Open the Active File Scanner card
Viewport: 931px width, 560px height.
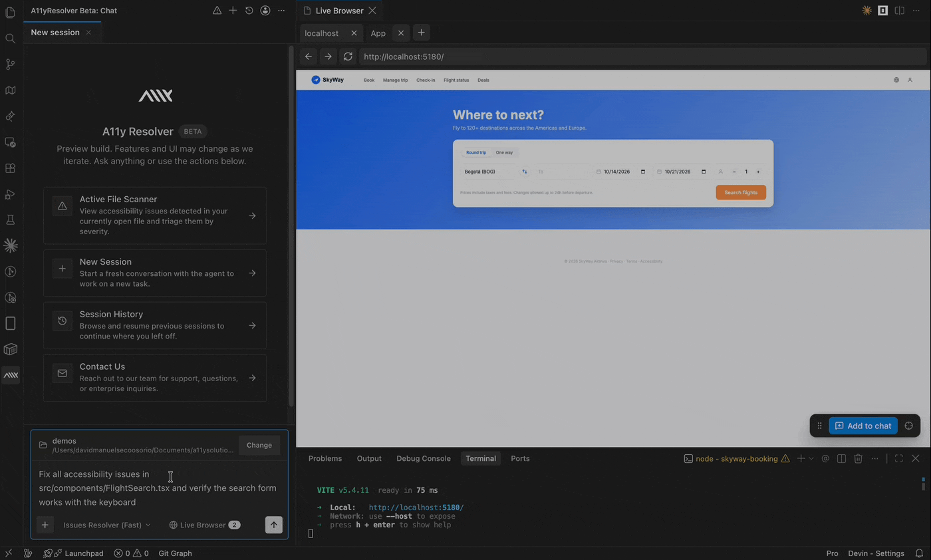[155, 215]
